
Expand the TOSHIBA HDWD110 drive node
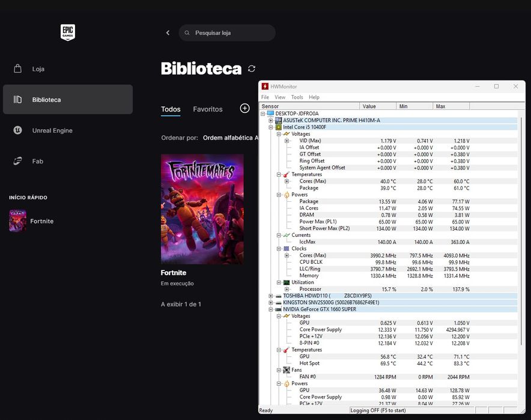tap(270, 296)
